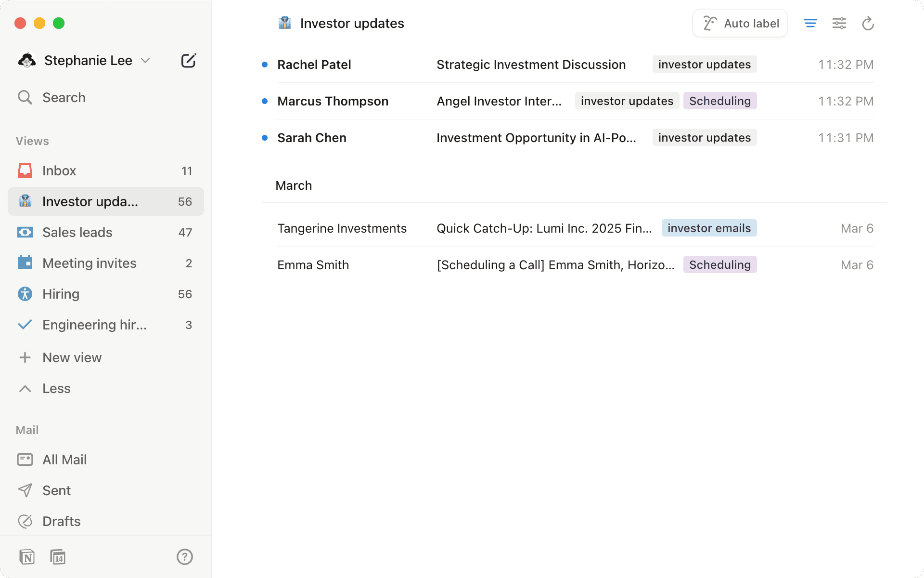
Task: Open the display settings sliders icon
Action: pos(839,23)
